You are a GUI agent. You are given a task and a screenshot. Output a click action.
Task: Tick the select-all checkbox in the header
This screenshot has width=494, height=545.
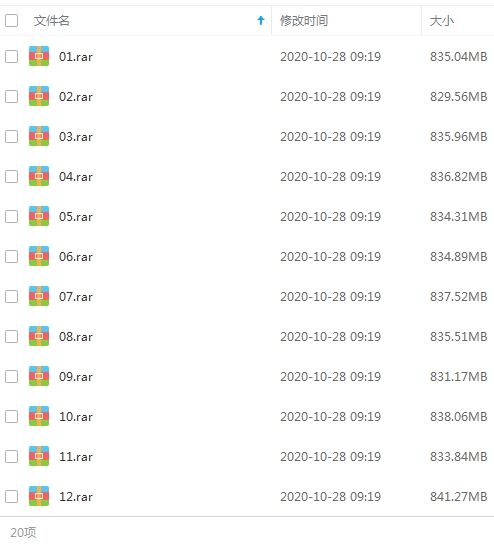click(11, 21)
